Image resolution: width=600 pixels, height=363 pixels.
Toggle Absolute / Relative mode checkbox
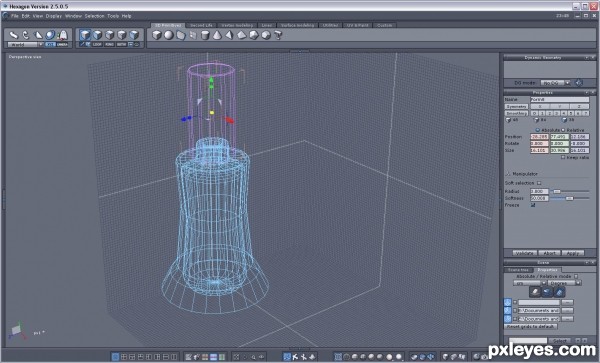point(576,276)
